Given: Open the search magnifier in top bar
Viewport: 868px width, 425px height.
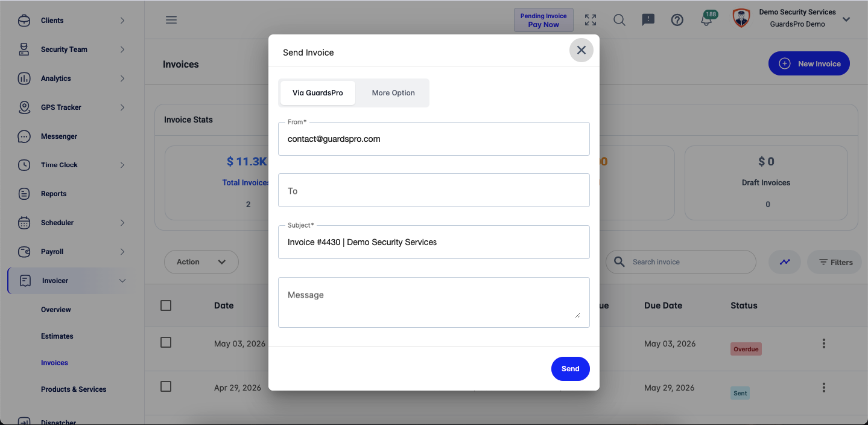Looking at the screenshot, I should [x=619, y=20].
